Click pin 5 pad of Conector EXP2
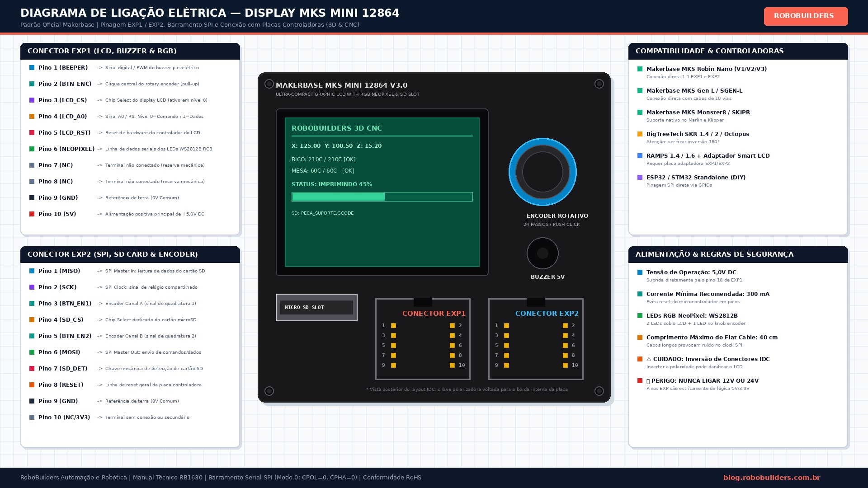Viewport: 868px width, 488px height. click(x=506, y=345)
